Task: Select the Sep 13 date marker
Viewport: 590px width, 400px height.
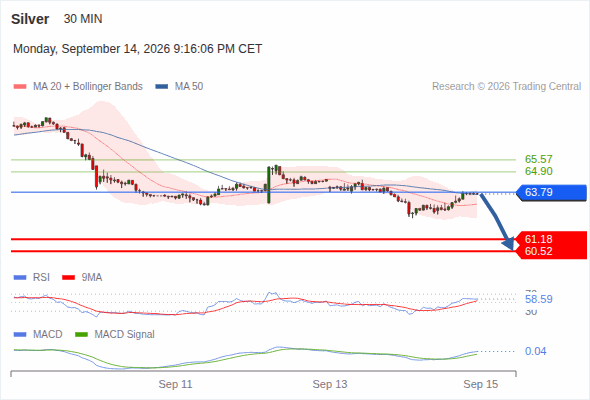Action: pos(330,384)
